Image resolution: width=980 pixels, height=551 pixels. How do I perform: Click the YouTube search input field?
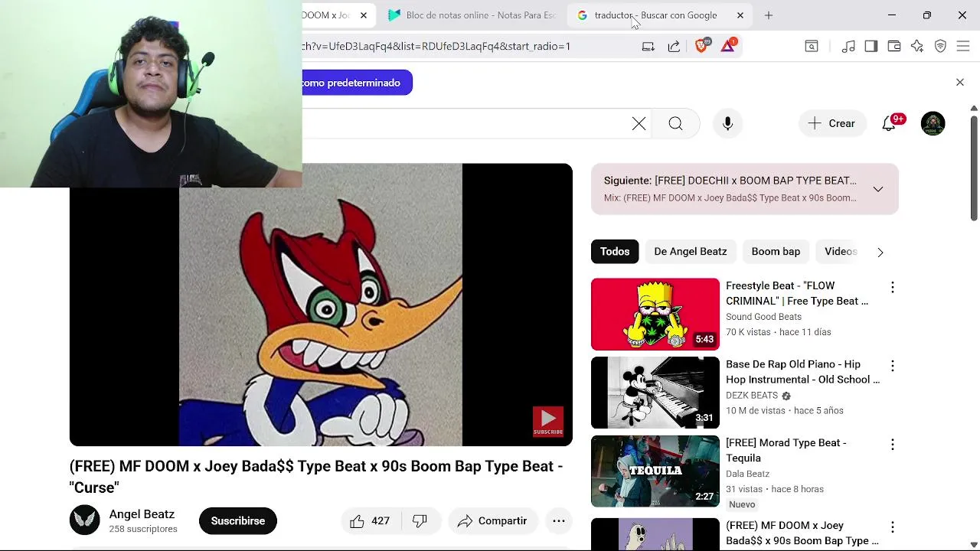coord(463,123)
